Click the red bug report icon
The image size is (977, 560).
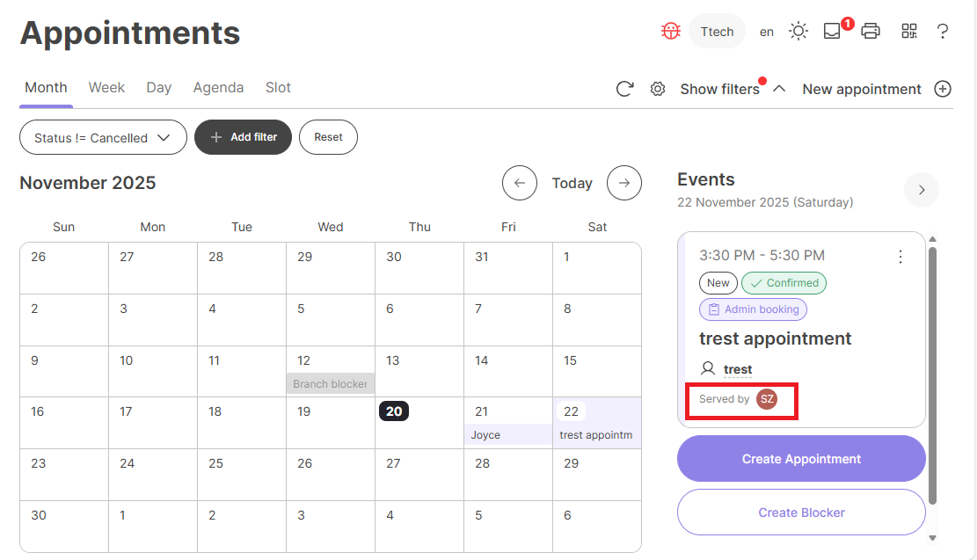coord(672,32)
